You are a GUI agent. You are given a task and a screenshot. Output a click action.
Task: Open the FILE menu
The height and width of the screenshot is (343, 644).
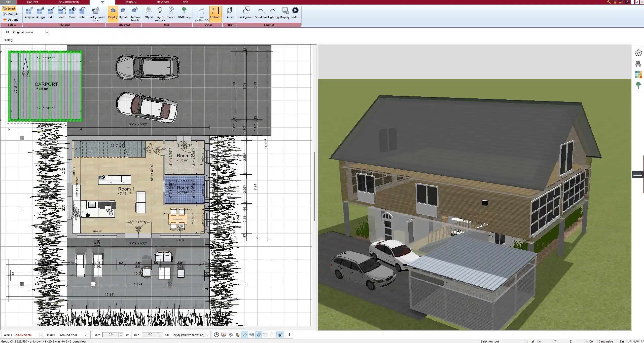[9, 2]
